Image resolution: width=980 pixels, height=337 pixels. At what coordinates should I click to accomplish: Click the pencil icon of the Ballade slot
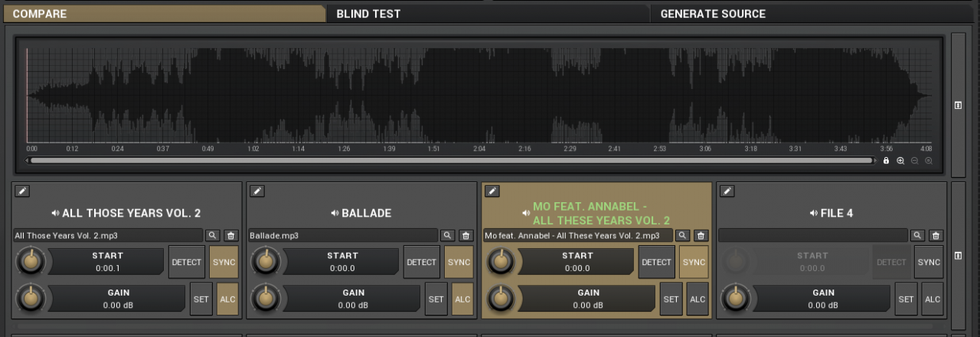tap(257, 191)
